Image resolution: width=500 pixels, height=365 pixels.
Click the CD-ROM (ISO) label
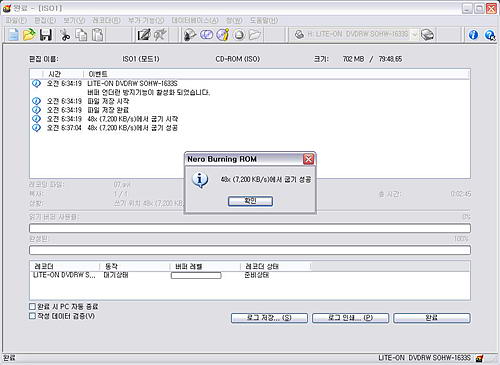[238, 59]
